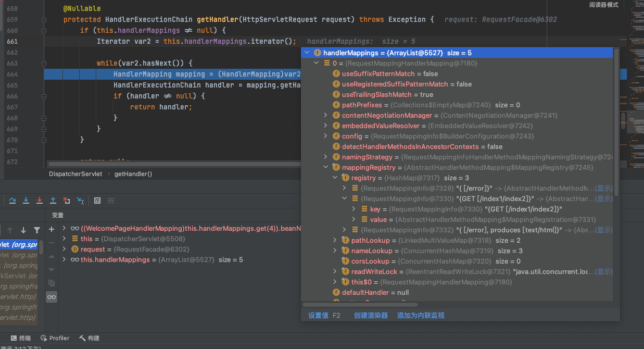Collapse the GET /index1/index2 entry
644x349 pixels.
pyautogui.click(x=345, y=198)
